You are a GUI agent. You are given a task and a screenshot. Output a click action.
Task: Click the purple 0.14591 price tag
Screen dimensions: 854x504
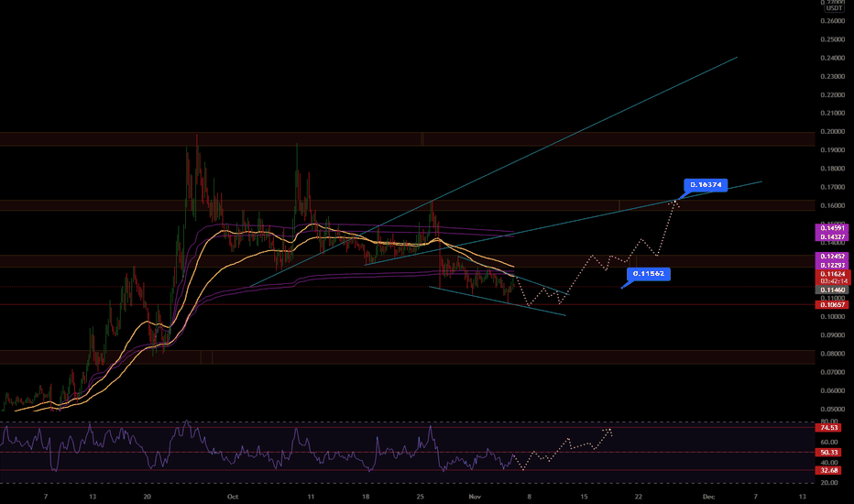tap(833, 228)
